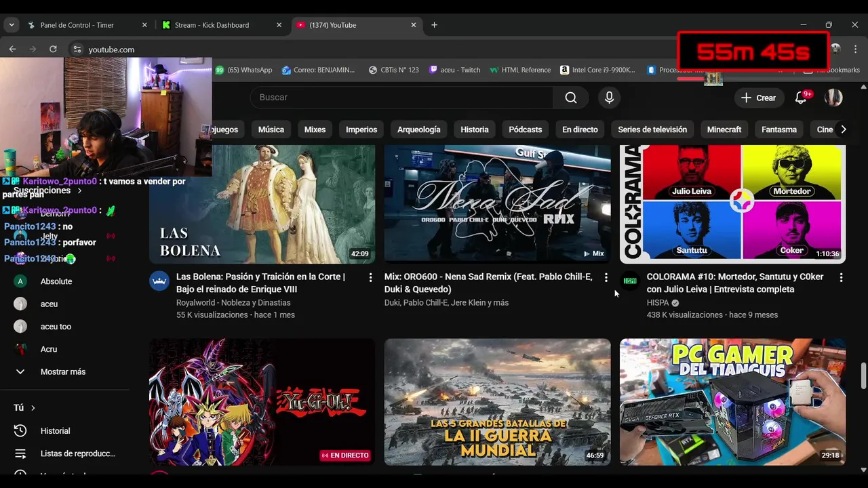Open the HISPA channel name link
This screenshot has width=868, height=488.
(658, 302)
